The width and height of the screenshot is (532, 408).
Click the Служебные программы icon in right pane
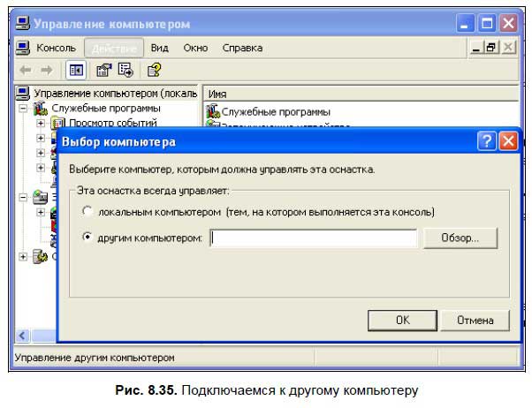212,111
